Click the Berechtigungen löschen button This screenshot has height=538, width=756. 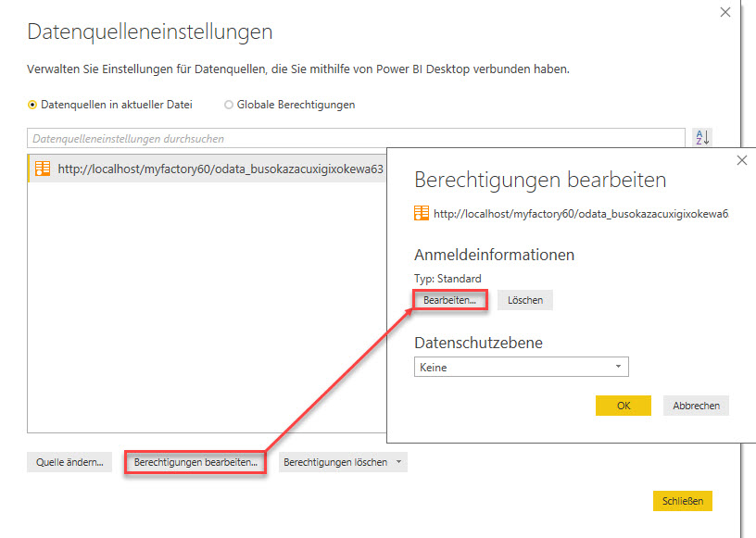pyautogui.click(x=335, y=461)
